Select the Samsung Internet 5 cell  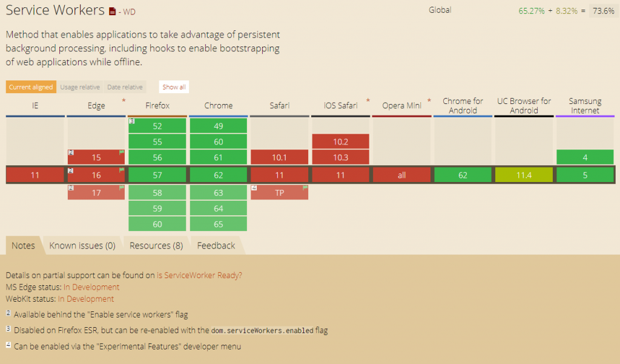585,175
